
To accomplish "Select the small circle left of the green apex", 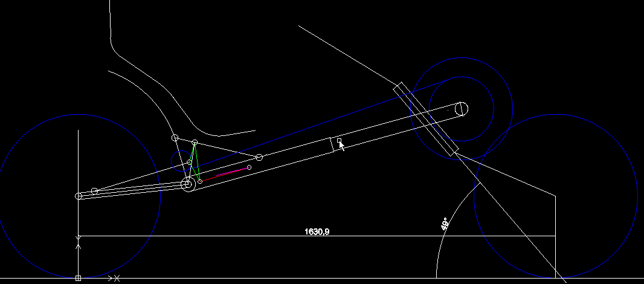I will [x=175, y=138].
